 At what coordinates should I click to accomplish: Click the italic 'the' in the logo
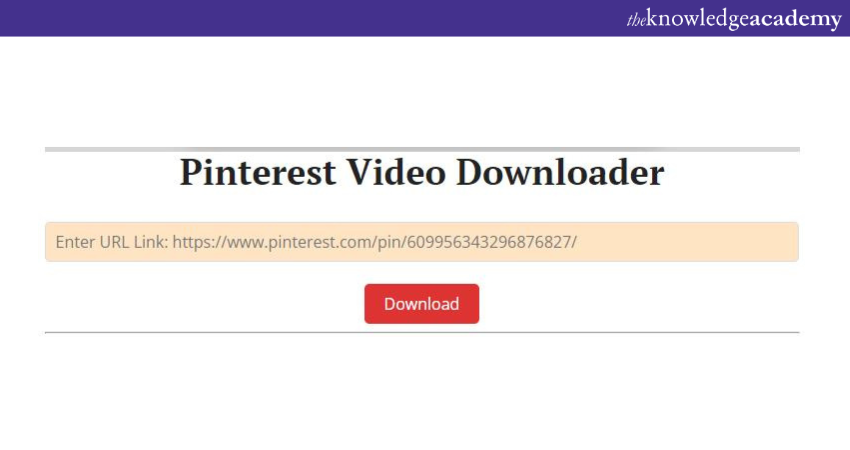636,20
